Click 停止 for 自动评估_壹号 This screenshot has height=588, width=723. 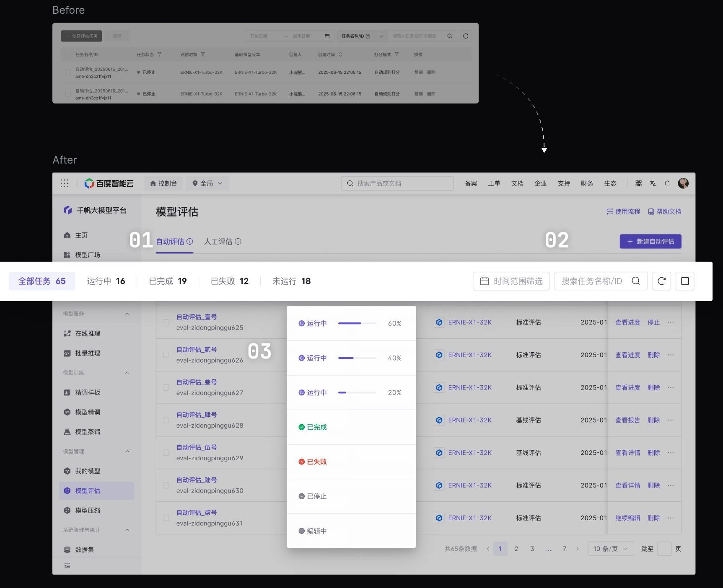coord(653,322)
